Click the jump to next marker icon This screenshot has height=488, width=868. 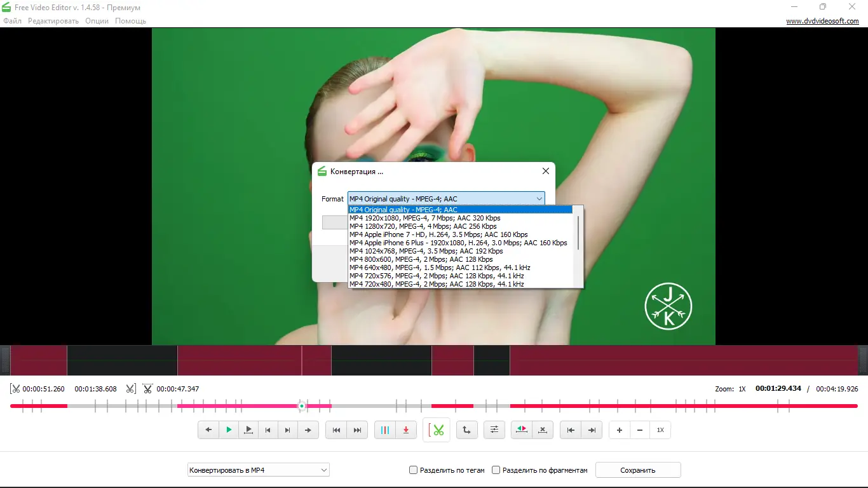tap(592, 430)
